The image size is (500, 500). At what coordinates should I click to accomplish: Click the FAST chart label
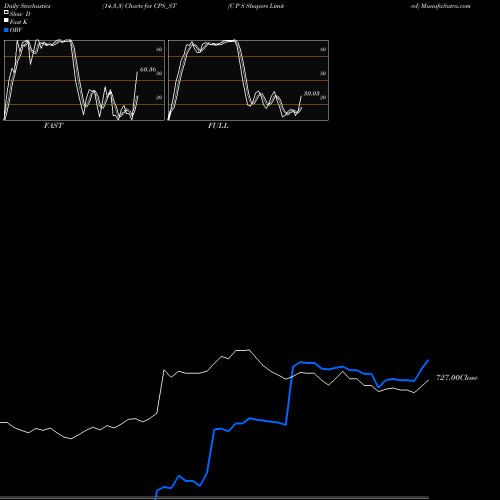coord(53,126)
